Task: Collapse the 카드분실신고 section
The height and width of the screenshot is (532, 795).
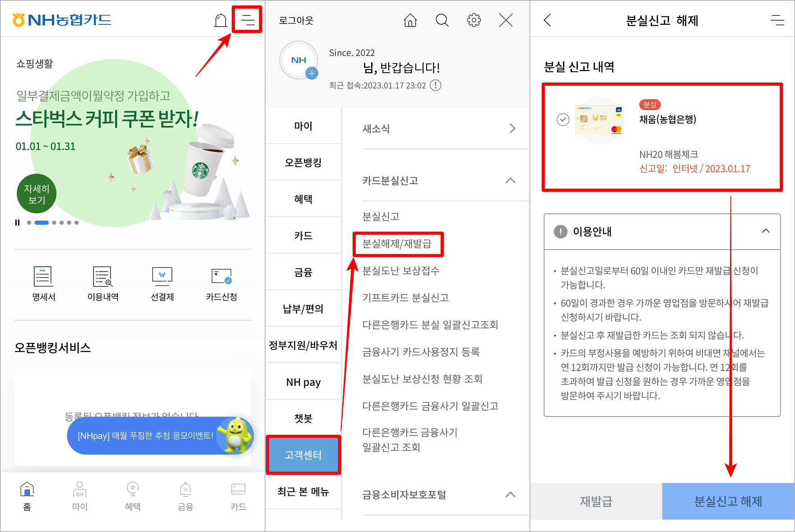Action: pyautogui.click(x=510, y=180)
